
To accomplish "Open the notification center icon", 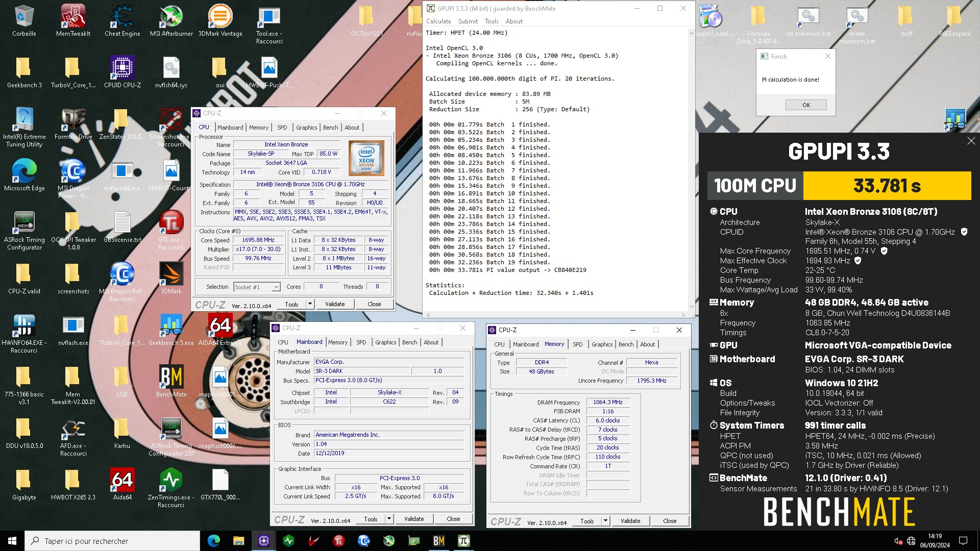I will tap(963, 541).
